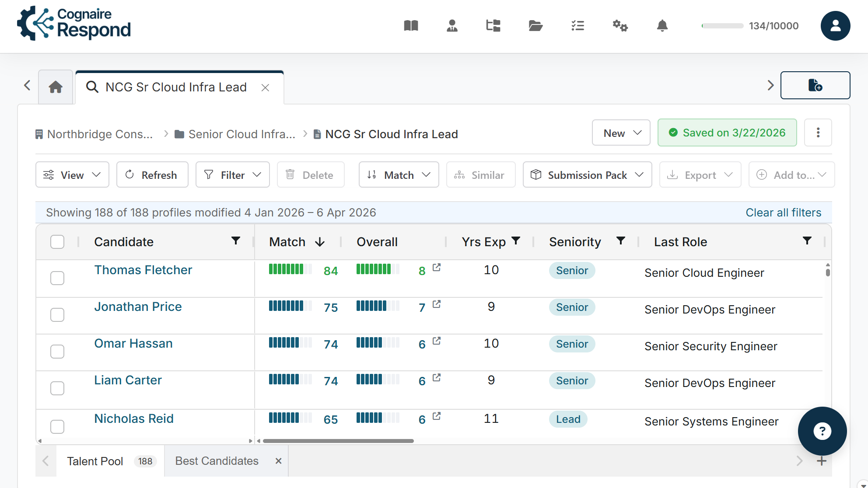Check Thomas Fletcher's row checkbox
This screenshot has height=488, width=868.
pos(57,278)
